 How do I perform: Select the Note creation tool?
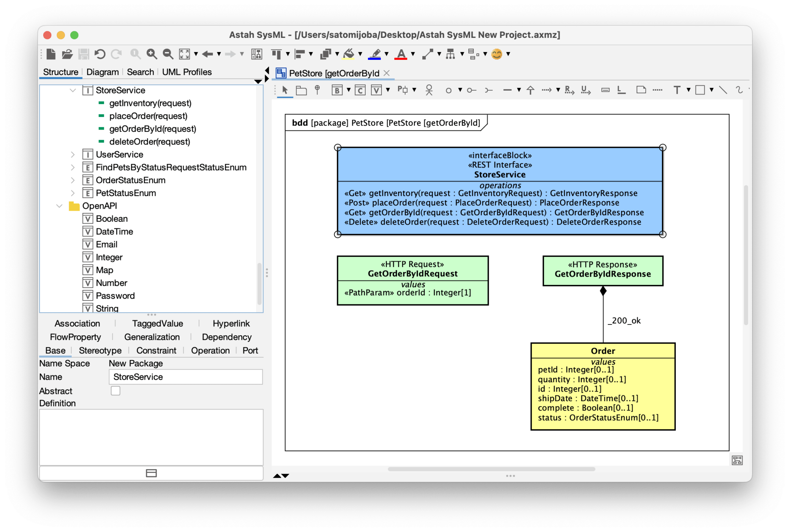(x=640, y=90)
